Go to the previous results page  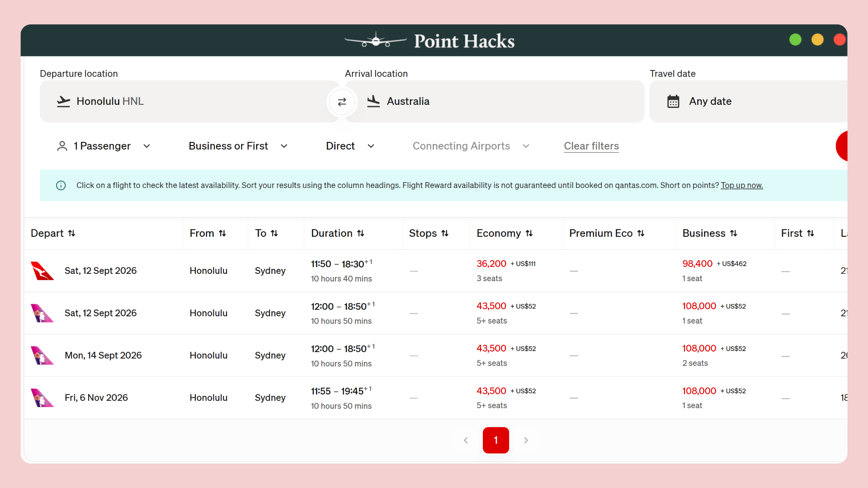tap(466, 440)
